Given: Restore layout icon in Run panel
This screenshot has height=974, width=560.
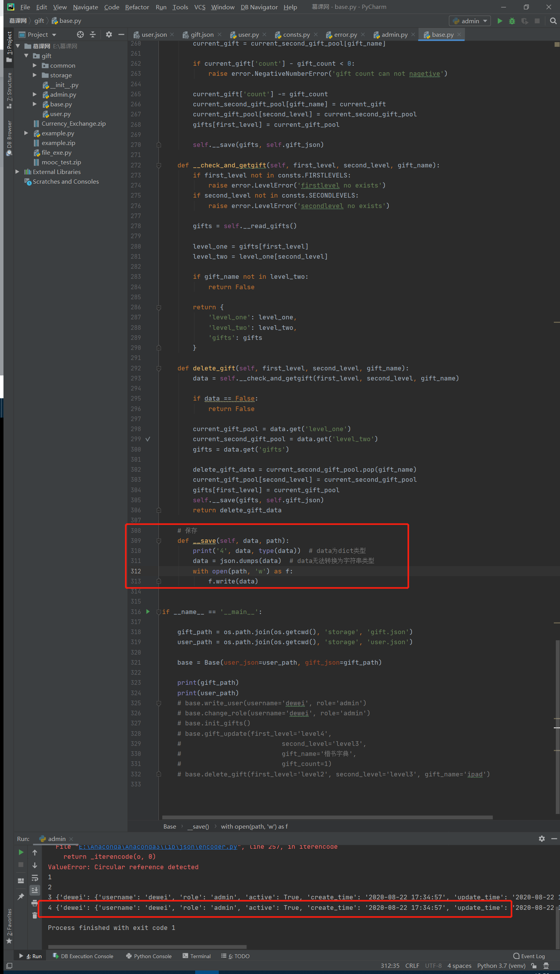Looking at the screenshot, I should coord(21,881).
